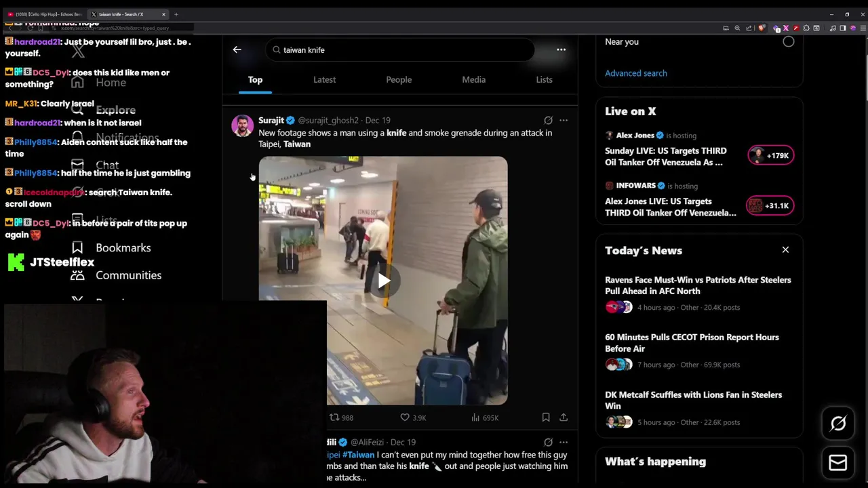Like the Surajit post with 3.9K likes
868x488 pixels.
click(413, 418)
